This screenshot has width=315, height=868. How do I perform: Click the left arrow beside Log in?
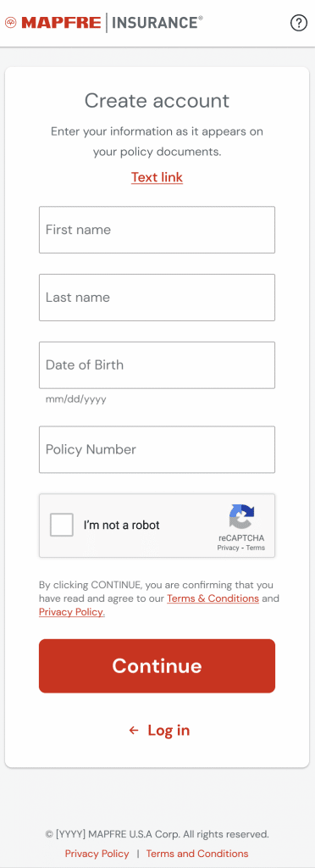(x=134, y=731)
